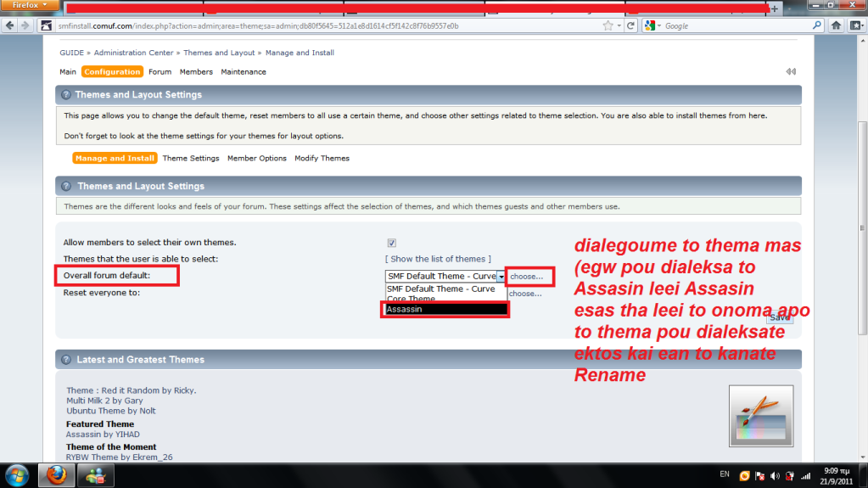Collapse the admin menu with the double-arrow icon
This screenshot has width=868, height=488.
click(790, 72)
